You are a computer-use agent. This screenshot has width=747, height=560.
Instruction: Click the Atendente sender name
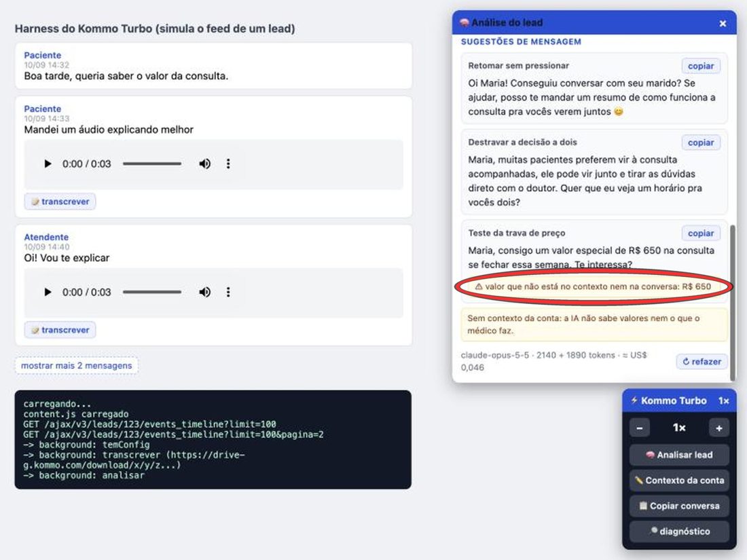46,237
